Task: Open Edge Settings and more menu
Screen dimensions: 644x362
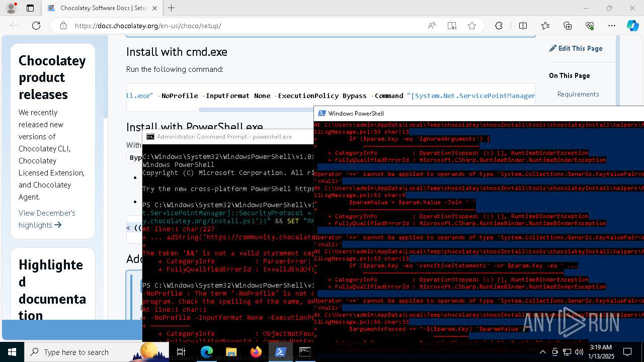Action: [612, 26]
